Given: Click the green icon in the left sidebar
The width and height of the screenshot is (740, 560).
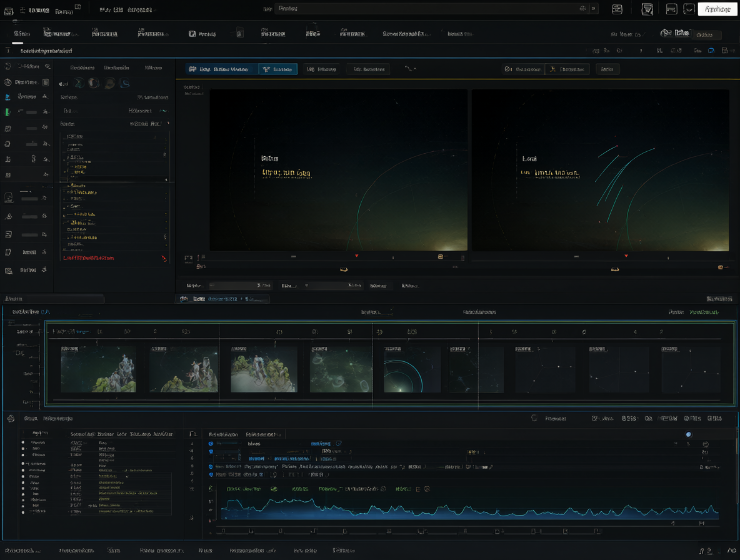Looking at the screenshot, I should pos(7,112).
